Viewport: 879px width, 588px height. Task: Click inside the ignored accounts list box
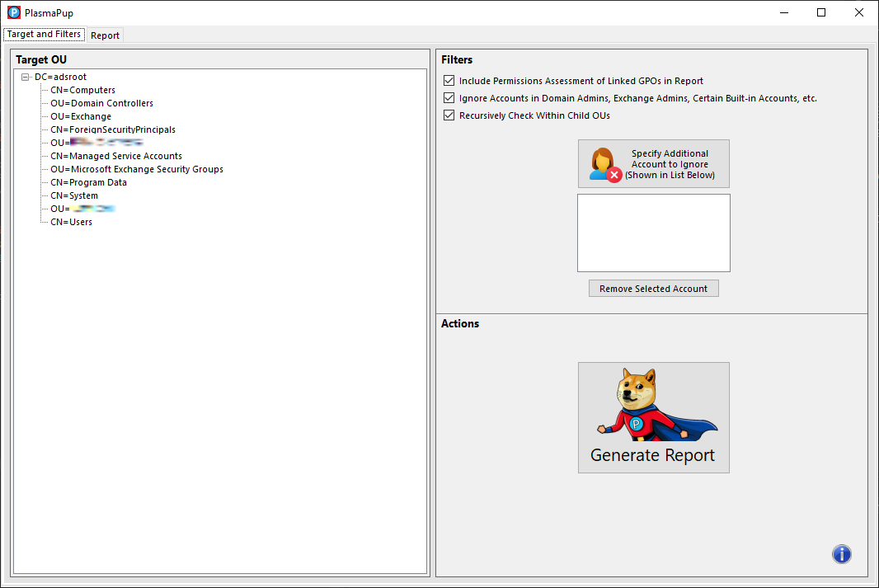(x=654, y=233)
